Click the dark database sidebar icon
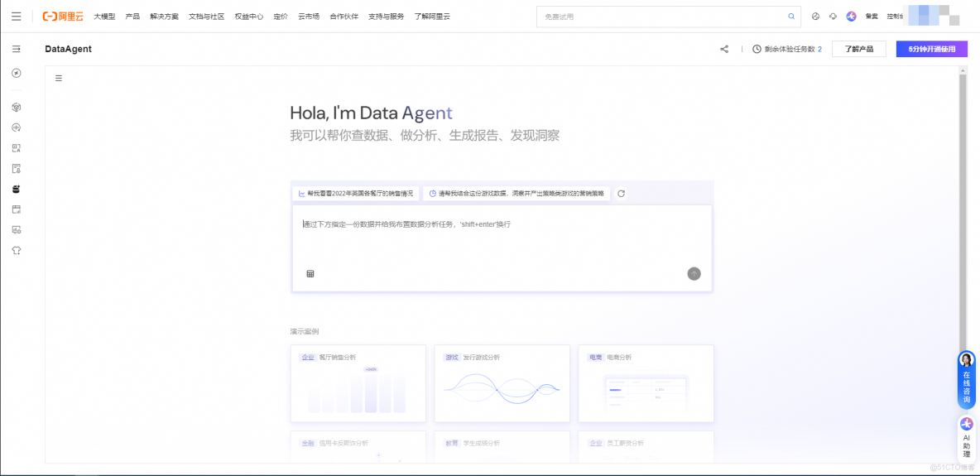The image size is (980, 476). (x=17, y=189)
